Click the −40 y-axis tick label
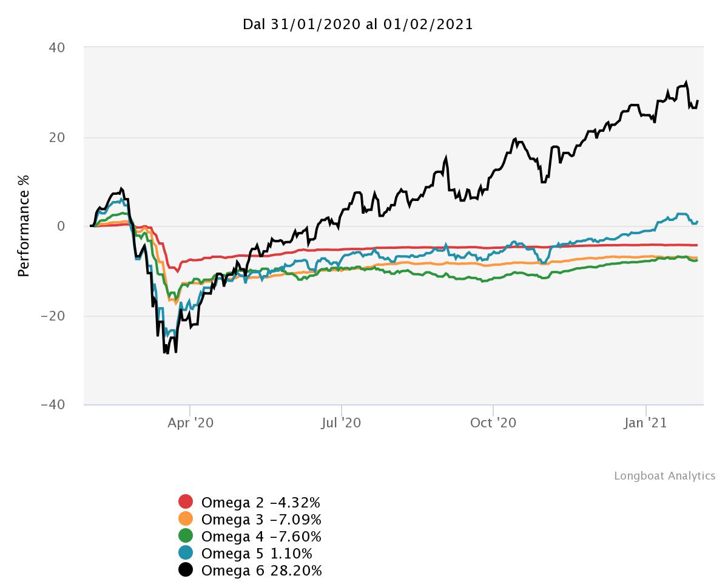 [53, 404]
